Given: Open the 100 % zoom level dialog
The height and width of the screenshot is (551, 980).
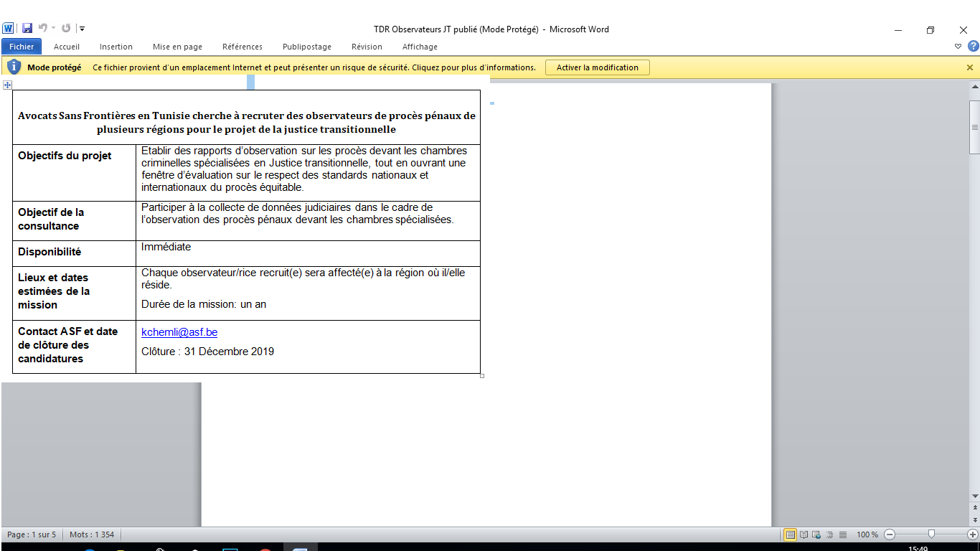Looking at the screenshot, I should pyautogui.click(x=867, y=534).
